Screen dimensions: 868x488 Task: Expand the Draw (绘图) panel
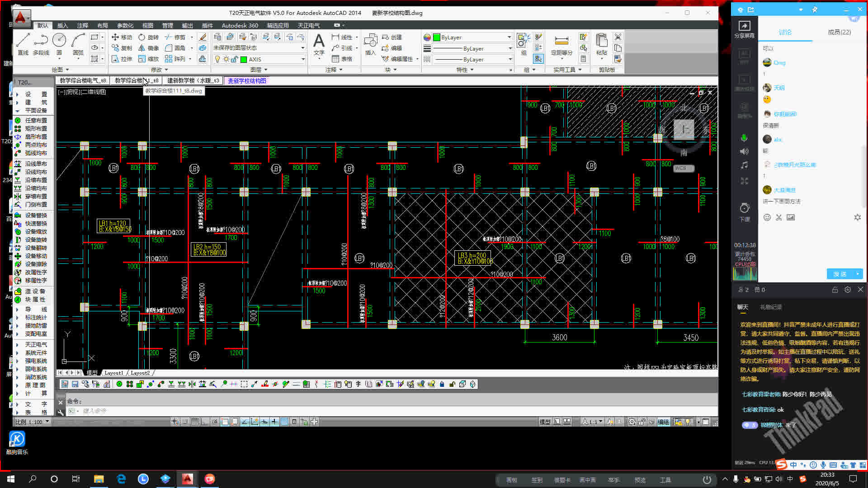click(x=60, y=70)
